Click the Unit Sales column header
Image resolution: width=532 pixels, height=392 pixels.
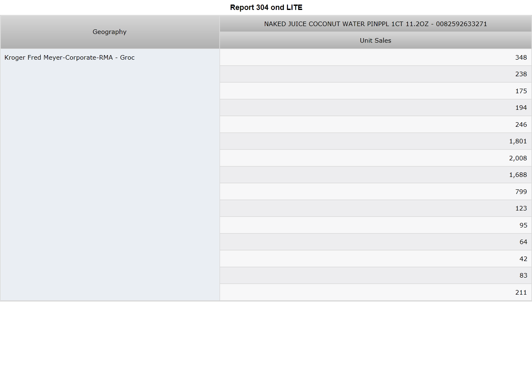tap(375, 41)
